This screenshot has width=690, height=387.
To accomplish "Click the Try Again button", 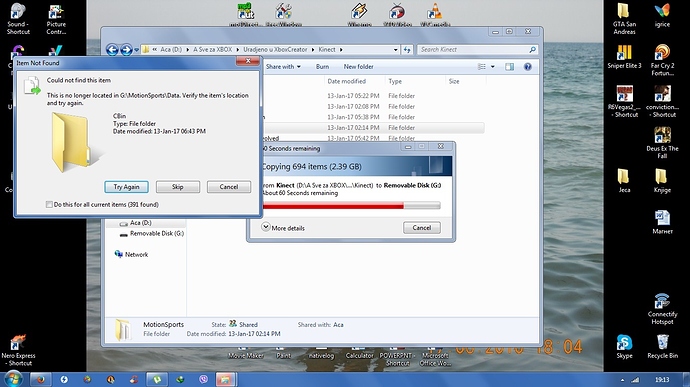I will click(126, 187).
